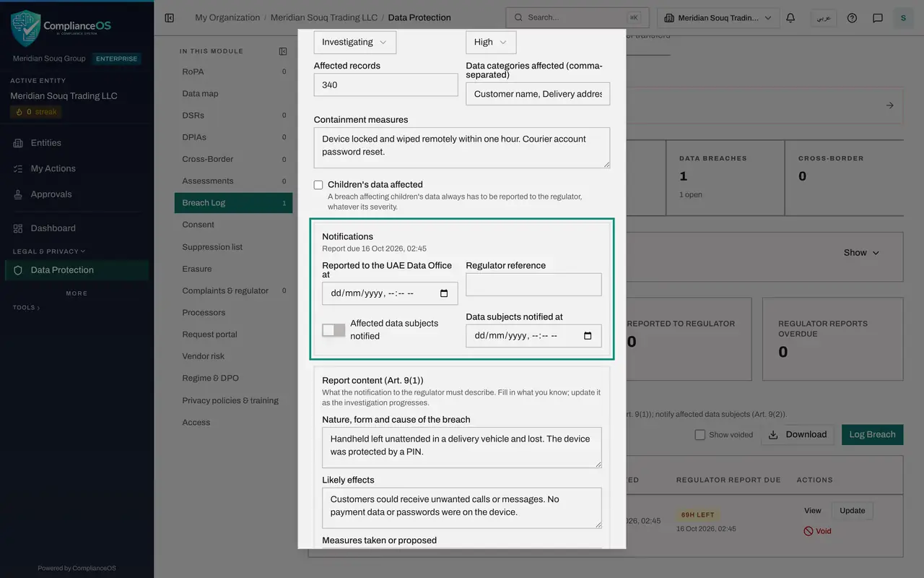Click the My Organization breadcrumb
The width and height of the screenshot is (924, 578).
(x=227, y=18)
